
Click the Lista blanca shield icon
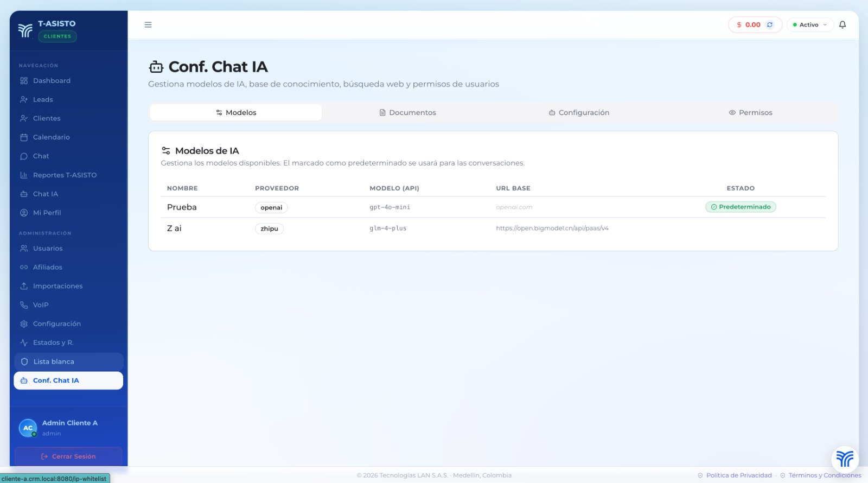point(24,361)
